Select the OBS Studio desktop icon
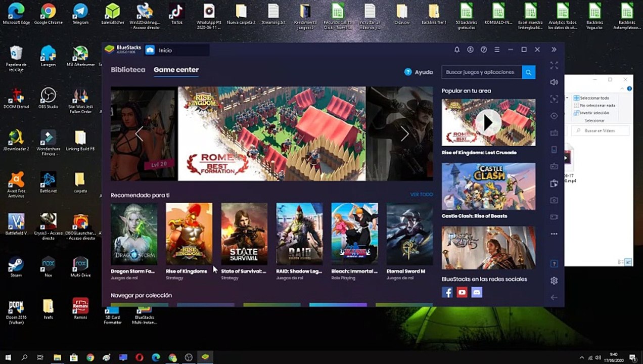 tap(48, 99)
